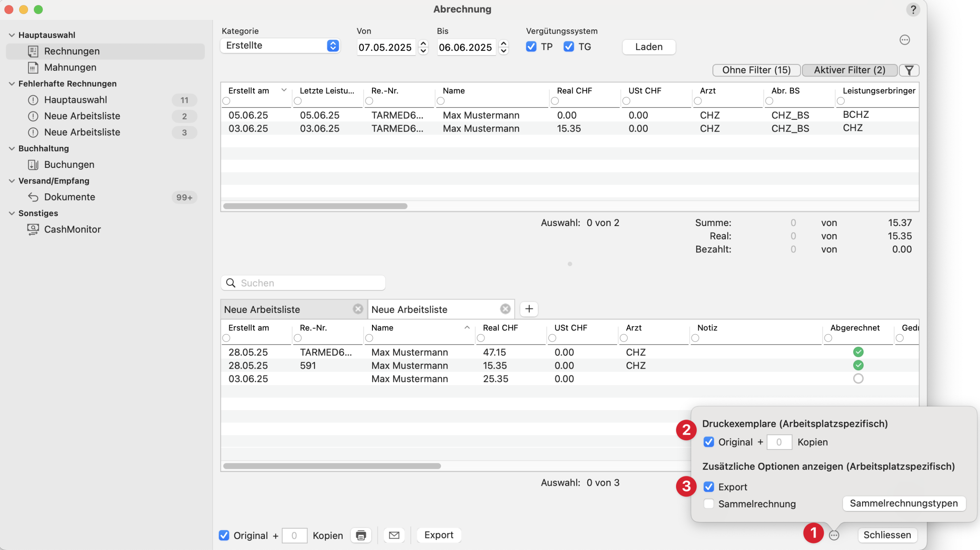Toggle the TG checkbox
Screen dimensions: 980x550
pos(568,47)
